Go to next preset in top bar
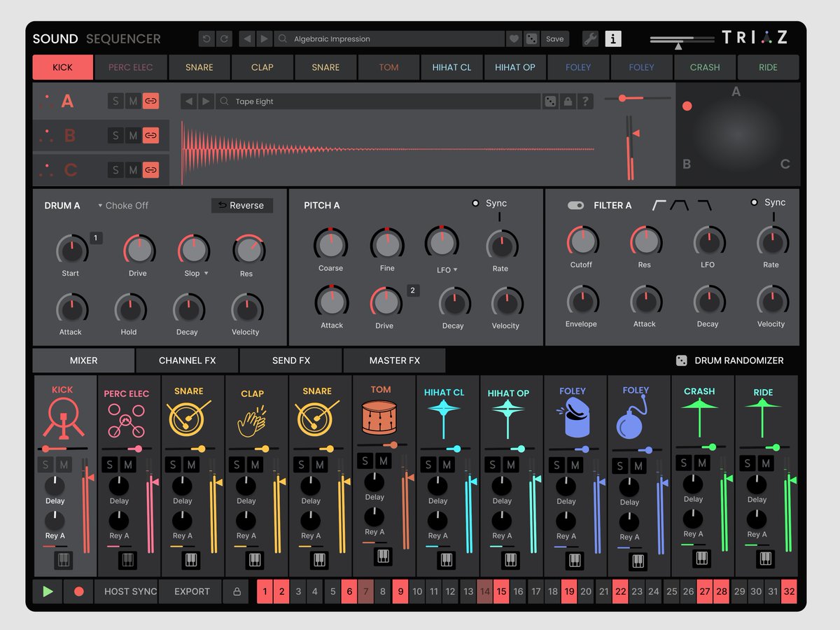The width and height of the screenshot is (840, 630). point(264,39)
